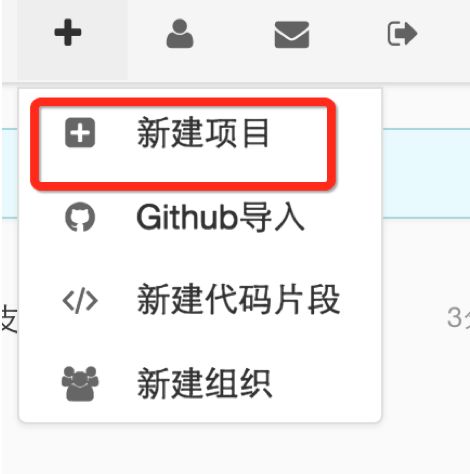Click the plus-square icon beside 新建项目
Viewport: 470px width, 474px height.
[x=80, y=133]
